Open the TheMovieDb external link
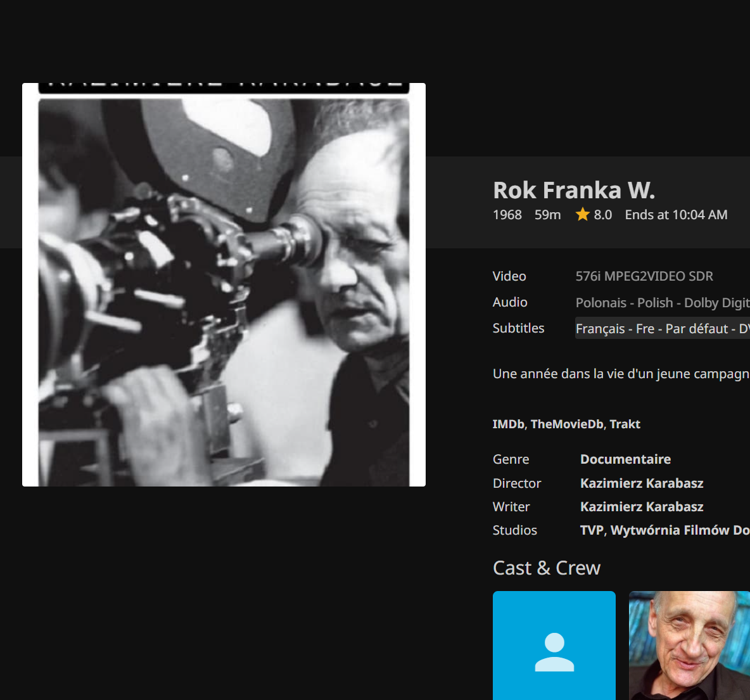Viewport: 750px width, 700px height. point(567,424)
